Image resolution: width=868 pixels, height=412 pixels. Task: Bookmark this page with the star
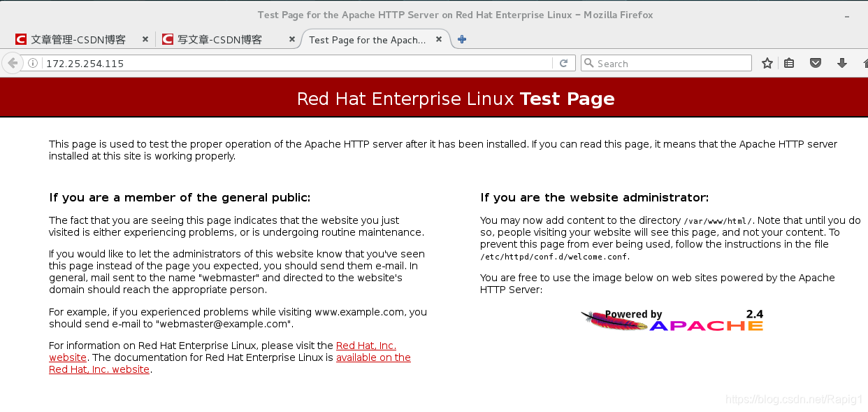(767, 63)
